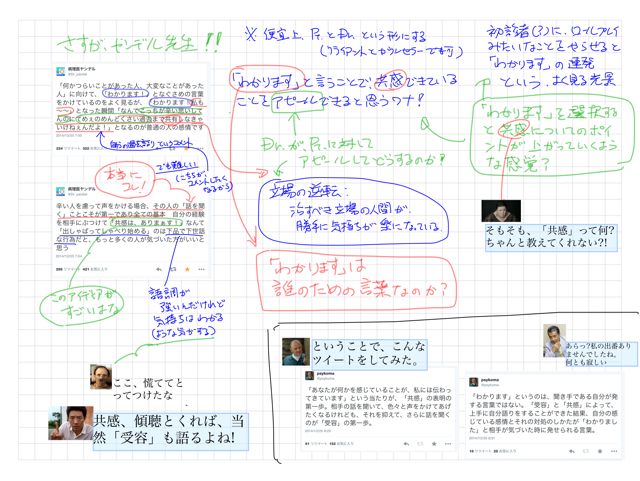Click the text box ということで、こんなツイートをしてみた。
640x481 pixels.
click(x=369, y=354)
